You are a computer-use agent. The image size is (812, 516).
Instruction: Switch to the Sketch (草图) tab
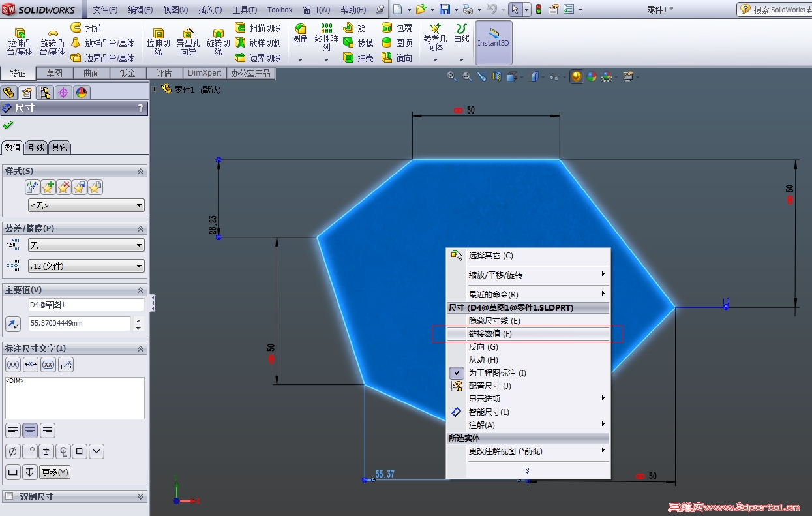point(55,73)
